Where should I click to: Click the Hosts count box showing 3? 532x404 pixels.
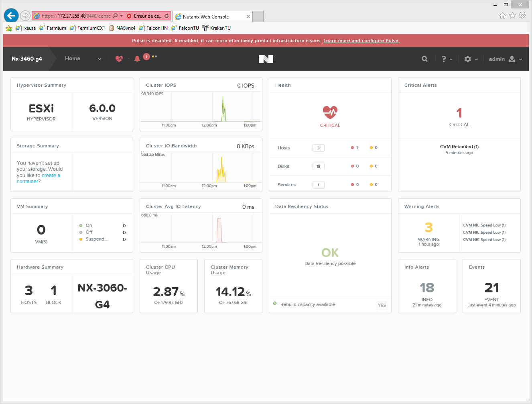click(318, 148)
